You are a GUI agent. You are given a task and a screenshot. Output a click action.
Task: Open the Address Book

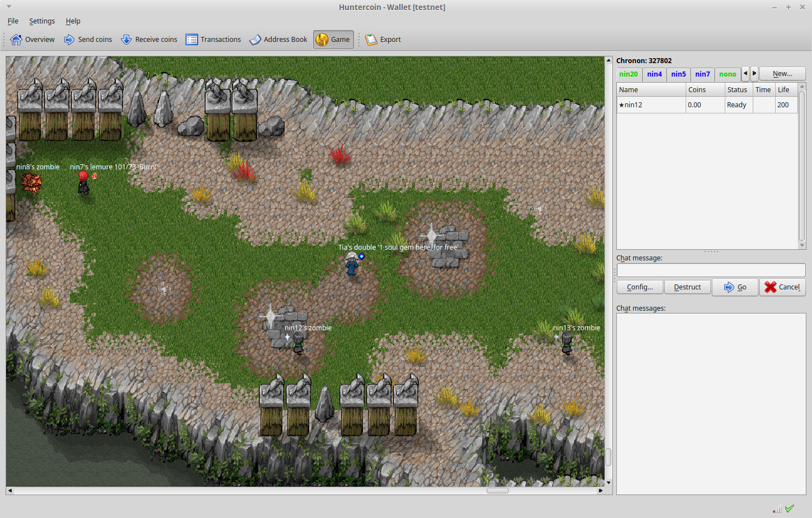tap(278, 40)
